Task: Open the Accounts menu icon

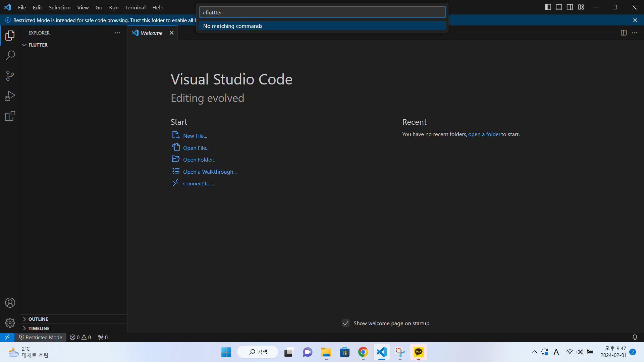Action: [x=10, y=303]
